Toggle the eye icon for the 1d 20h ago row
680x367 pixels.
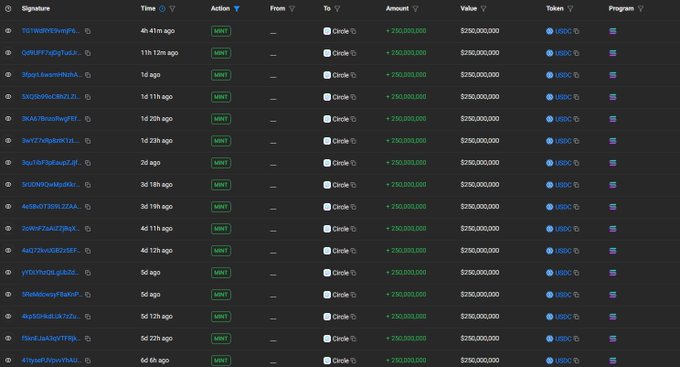tap(8, 118)
